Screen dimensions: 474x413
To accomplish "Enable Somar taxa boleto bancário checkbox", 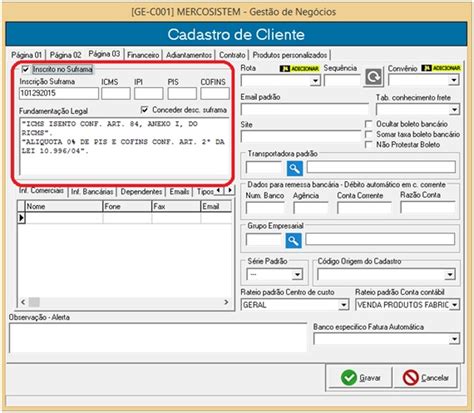I will [x=369, y=134].
